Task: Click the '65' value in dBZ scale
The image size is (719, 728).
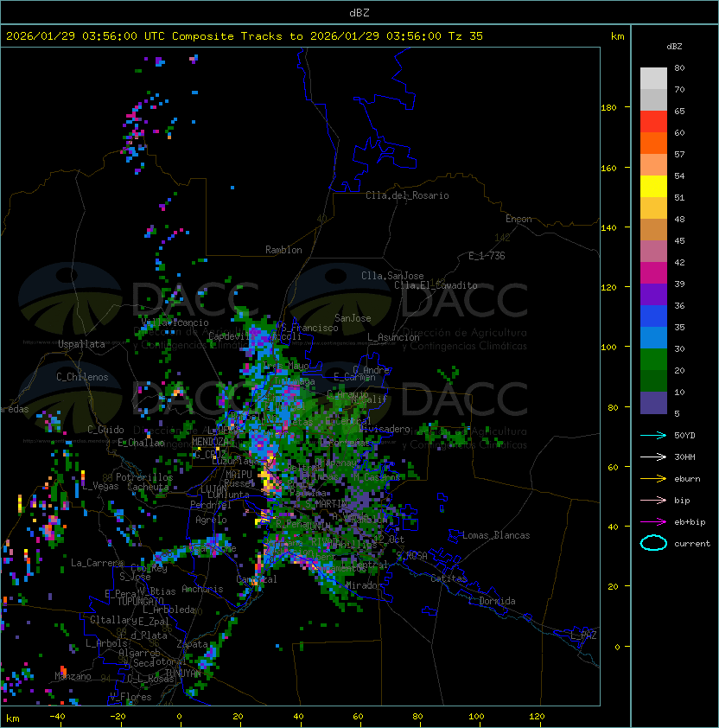Action: pyautogui.click(x=679, y=111)
